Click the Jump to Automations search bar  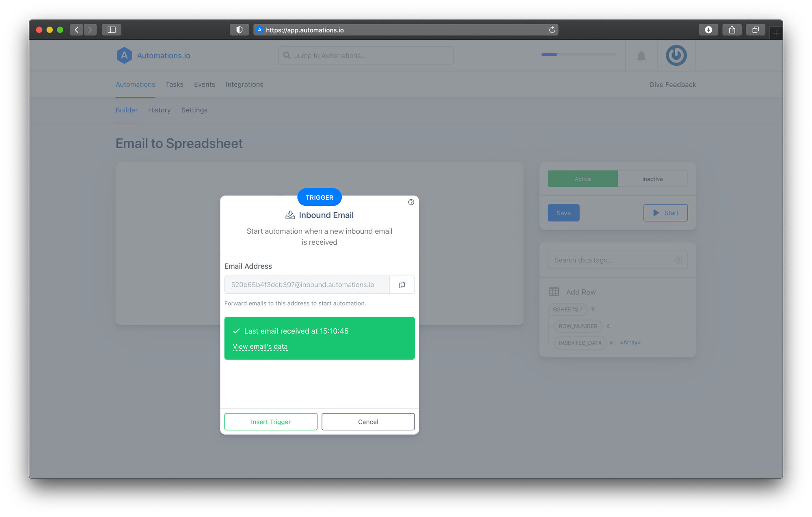[365, 55]
